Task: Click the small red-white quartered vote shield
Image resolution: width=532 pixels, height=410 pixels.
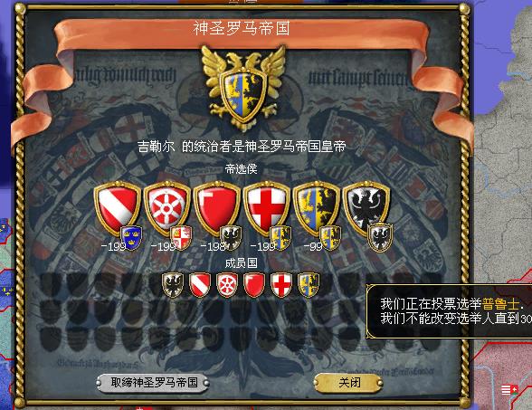Action: click(181, 237)
